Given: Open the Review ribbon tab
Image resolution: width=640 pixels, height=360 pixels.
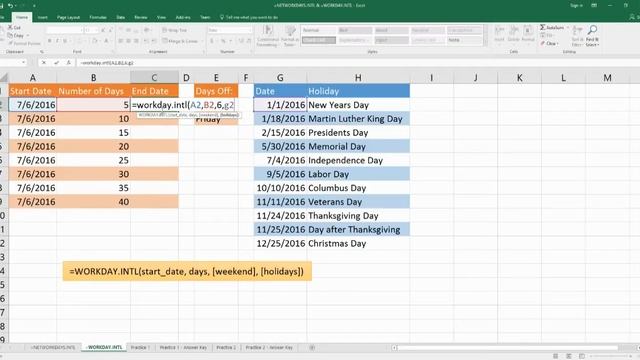Looking at the screenshot, I should click(x=141, y=17).
